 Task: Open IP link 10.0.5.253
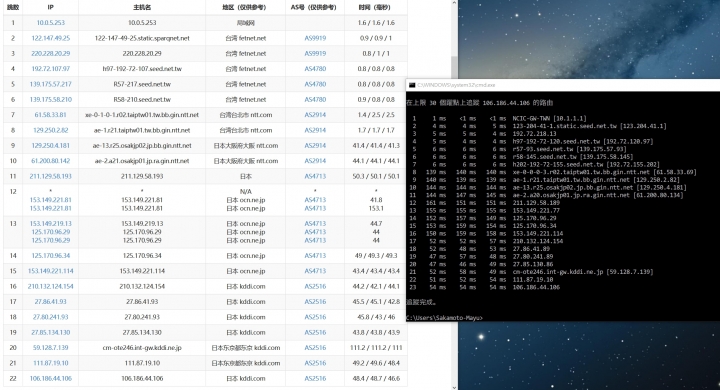tap(51, 23)
